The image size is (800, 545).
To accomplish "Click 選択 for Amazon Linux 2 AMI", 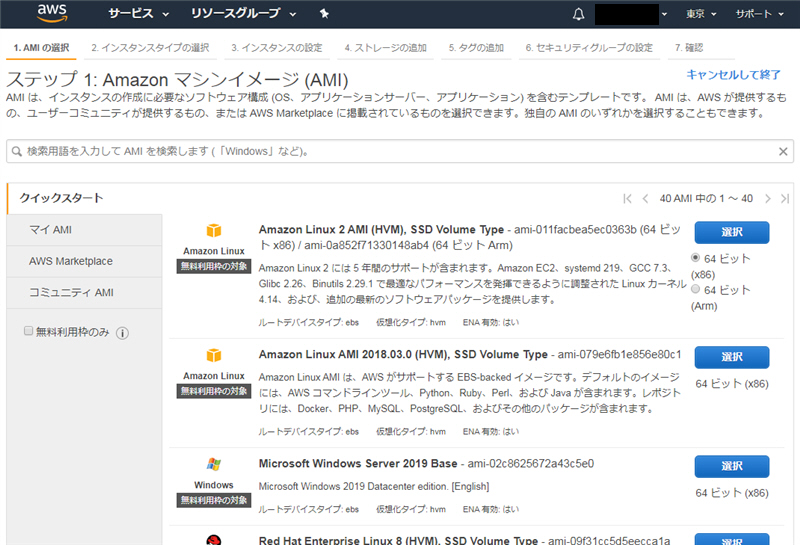I will (732, 232).
